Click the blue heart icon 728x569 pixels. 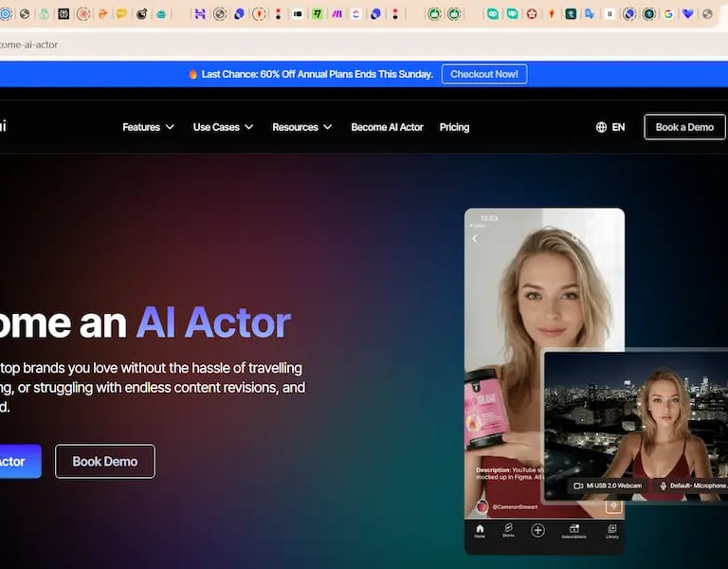687,14
